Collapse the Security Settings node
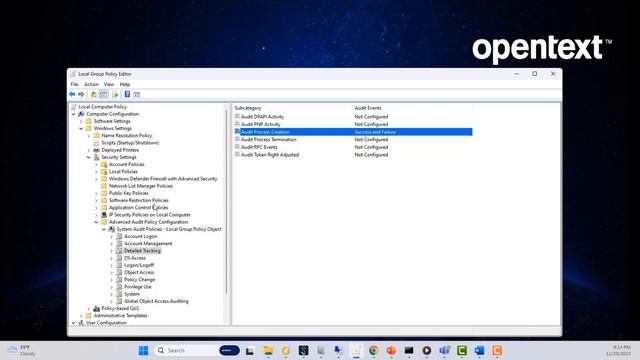 (x=89, y=157)
